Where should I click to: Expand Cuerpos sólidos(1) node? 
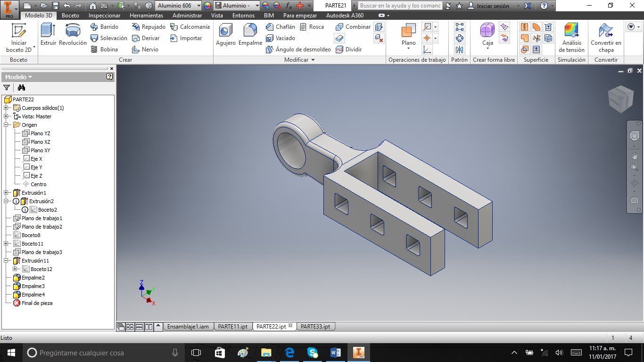[x=6, y=108]
